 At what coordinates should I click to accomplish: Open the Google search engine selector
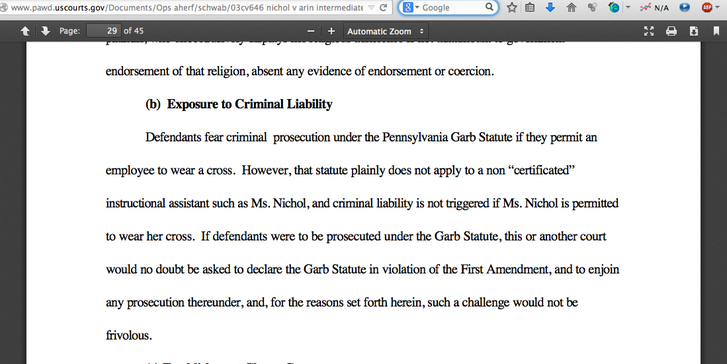point(411,7)
